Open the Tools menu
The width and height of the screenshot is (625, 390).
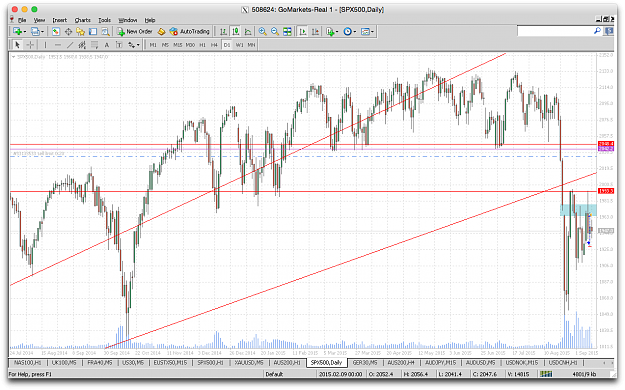coord(104,20)
